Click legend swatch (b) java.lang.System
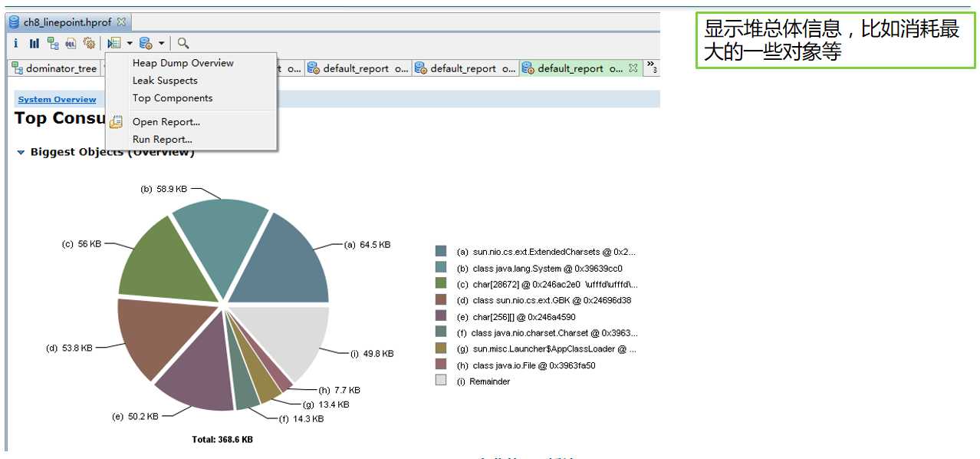 coord(441,267)
